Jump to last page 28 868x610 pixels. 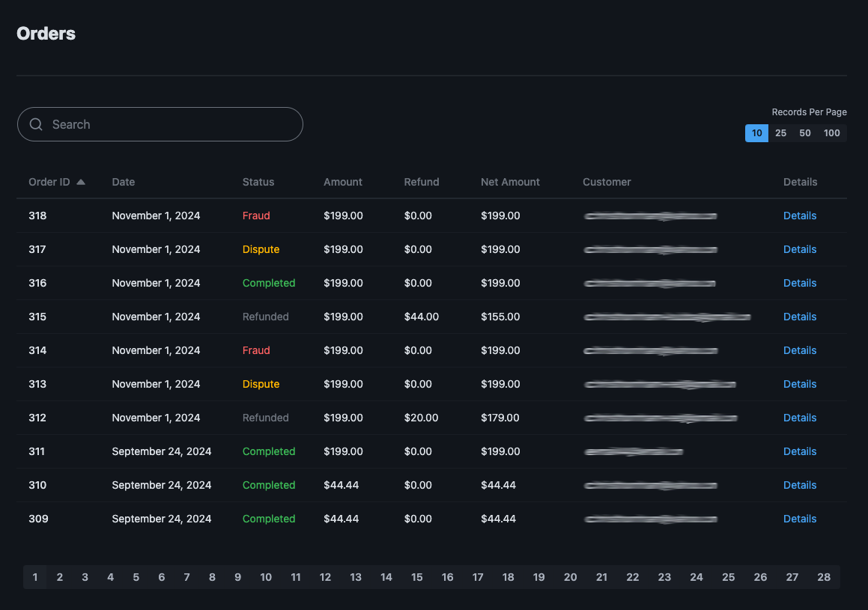tap(824, 577)
